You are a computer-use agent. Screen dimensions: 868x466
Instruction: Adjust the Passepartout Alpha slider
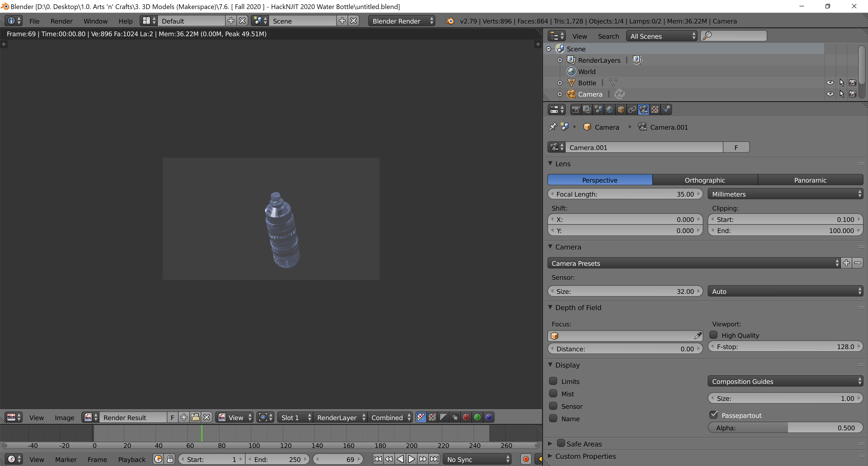[x=785, y=428]
